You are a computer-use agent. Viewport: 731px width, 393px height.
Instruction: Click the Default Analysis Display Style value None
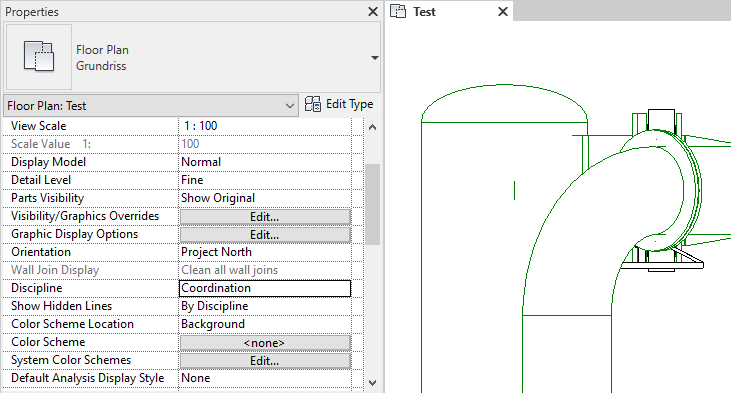tap(265, 378)
